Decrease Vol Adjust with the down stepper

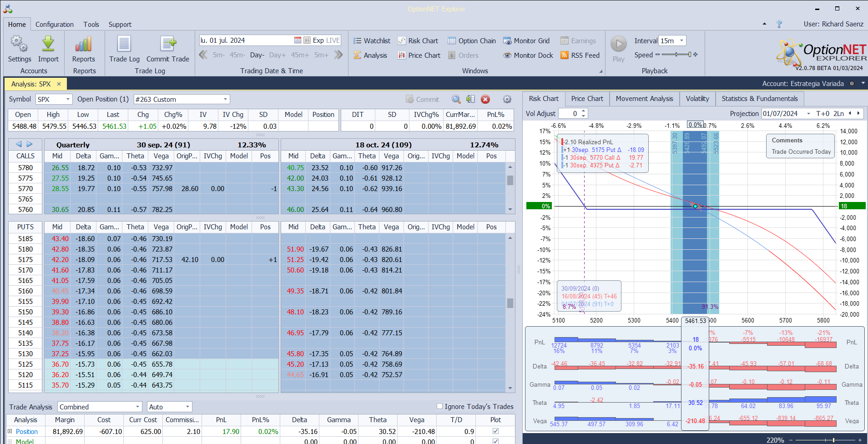coord(584,116)
